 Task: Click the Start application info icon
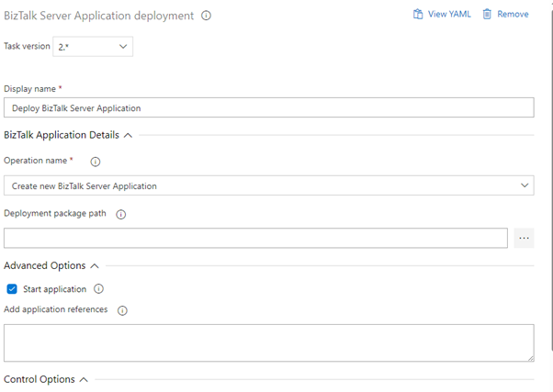(99, 289)
